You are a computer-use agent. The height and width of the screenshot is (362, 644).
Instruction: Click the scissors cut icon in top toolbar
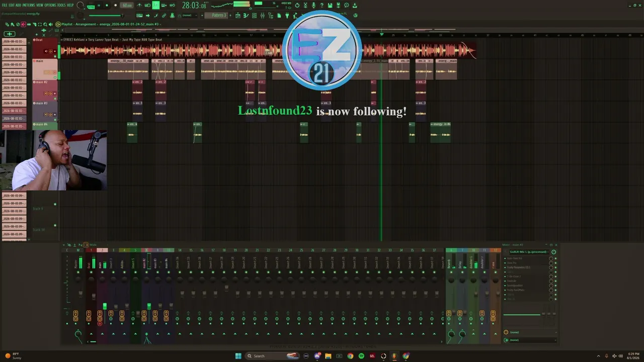click(305, 6)
